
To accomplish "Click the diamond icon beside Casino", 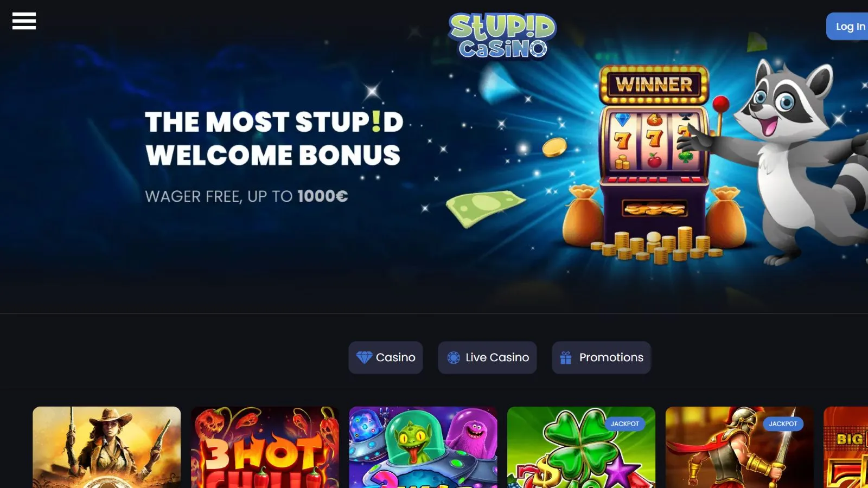I will pos(364,357).
